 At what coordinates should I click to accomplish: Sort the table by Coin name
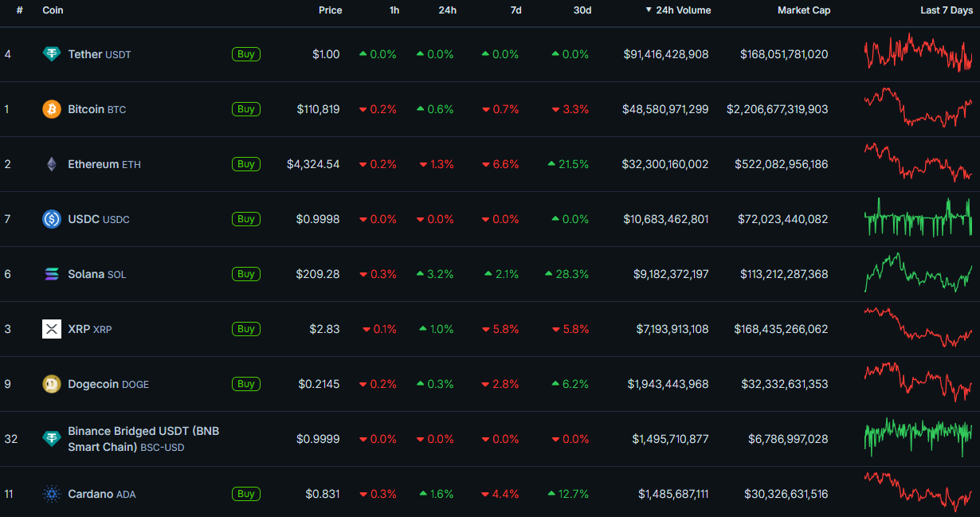coord(53,10)
